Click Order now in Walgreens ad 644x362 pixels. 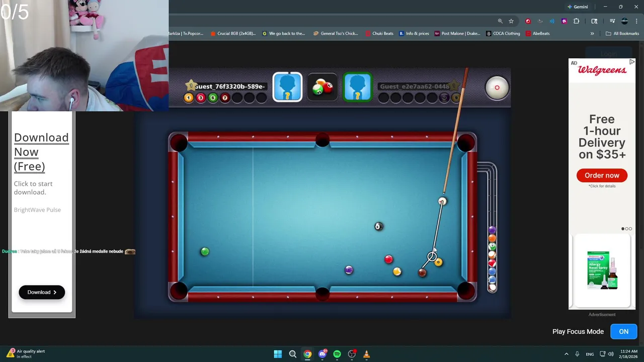[602, 175]
